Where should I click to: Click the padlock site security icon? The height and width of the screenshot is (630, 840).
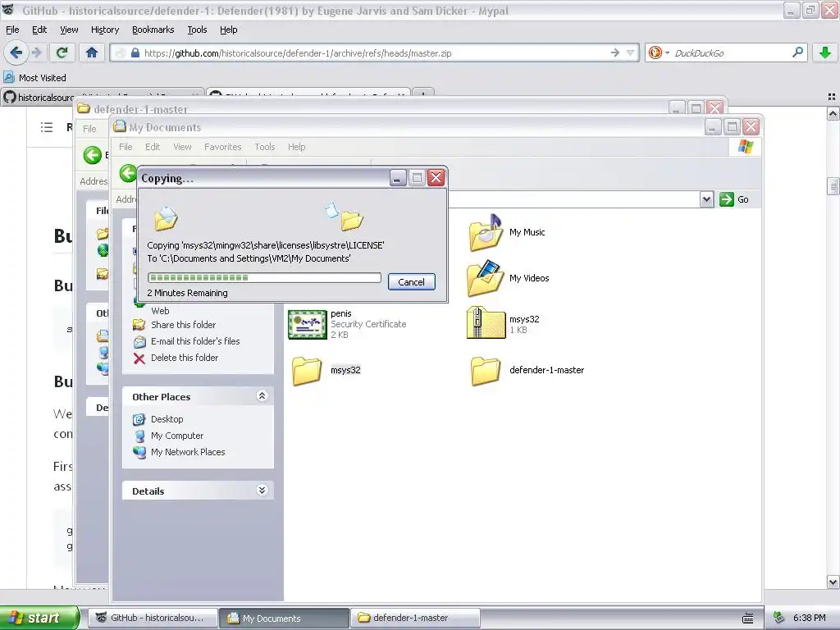coord(135,53)
